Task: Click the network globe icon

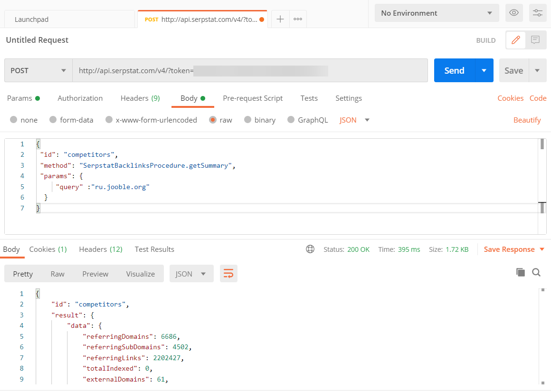Action: (x=310, y=249)
